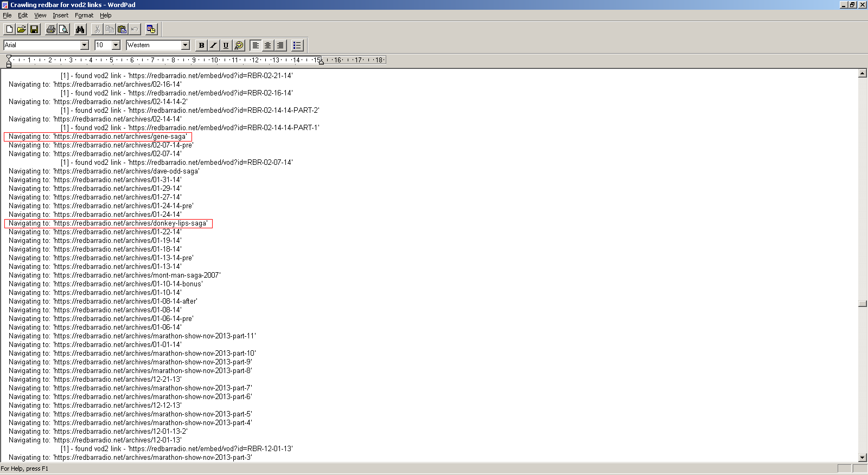Click the line navigating to archives/12-21-13

point(95,380)
